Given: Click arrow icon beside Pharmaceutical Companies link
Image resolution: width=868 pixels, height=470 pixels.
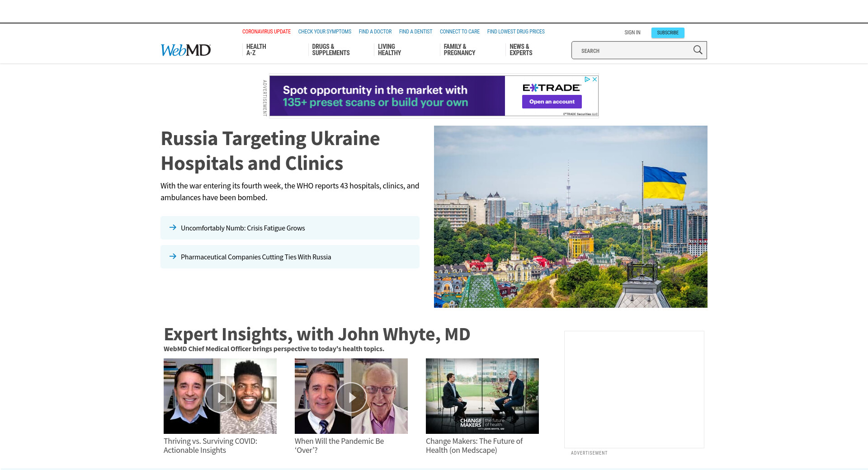Looking at the screenshot, I should point(173,257).
